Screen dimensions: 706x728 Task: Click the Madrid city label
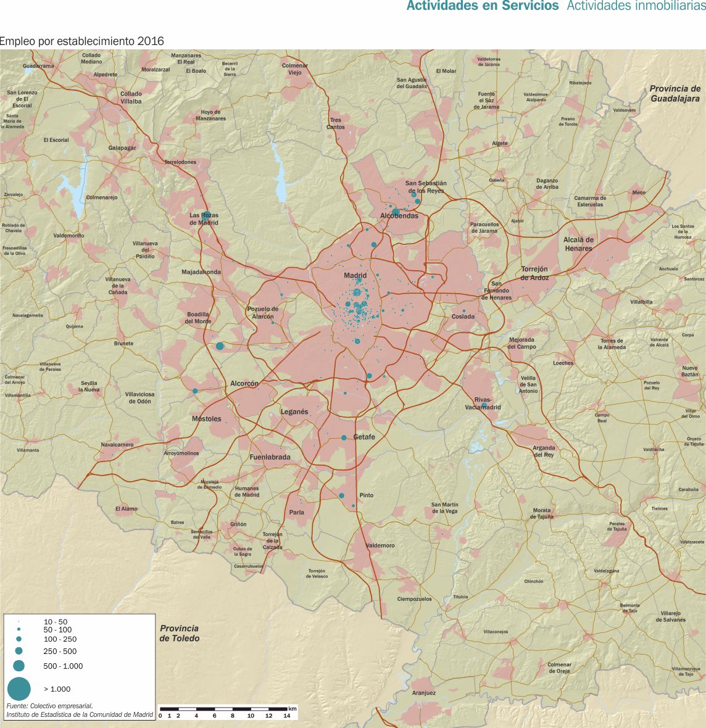pyautogui.click(x=355, y=276)
